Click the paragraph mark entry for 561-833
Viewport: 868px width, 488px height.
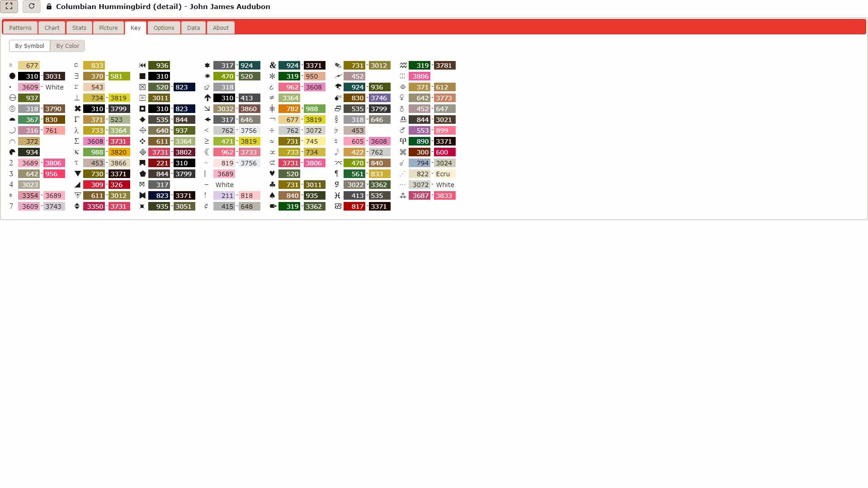pos(364,174)
